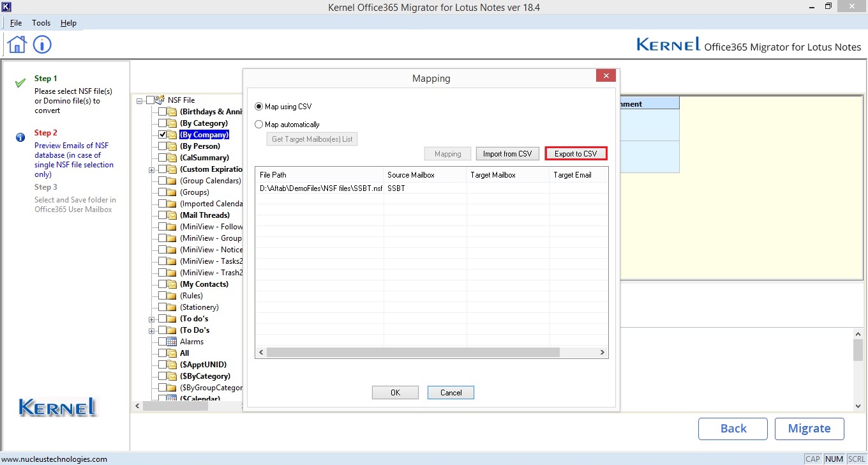Viewport: 868px width, 465px height.
Task: Click the www.nucleustechnologies.com status text
Action: click(x=55, y=459)
